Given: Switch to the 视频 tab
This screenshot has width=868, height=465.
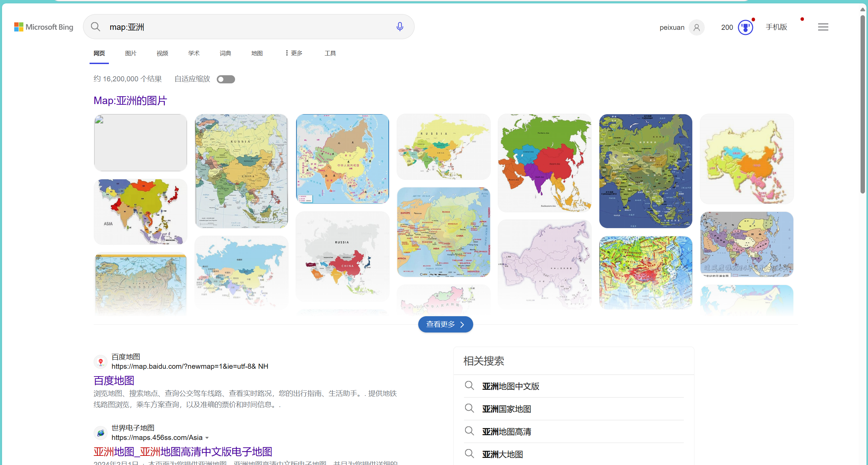Looking at the screenshot, I should click(x=162, y=53).
